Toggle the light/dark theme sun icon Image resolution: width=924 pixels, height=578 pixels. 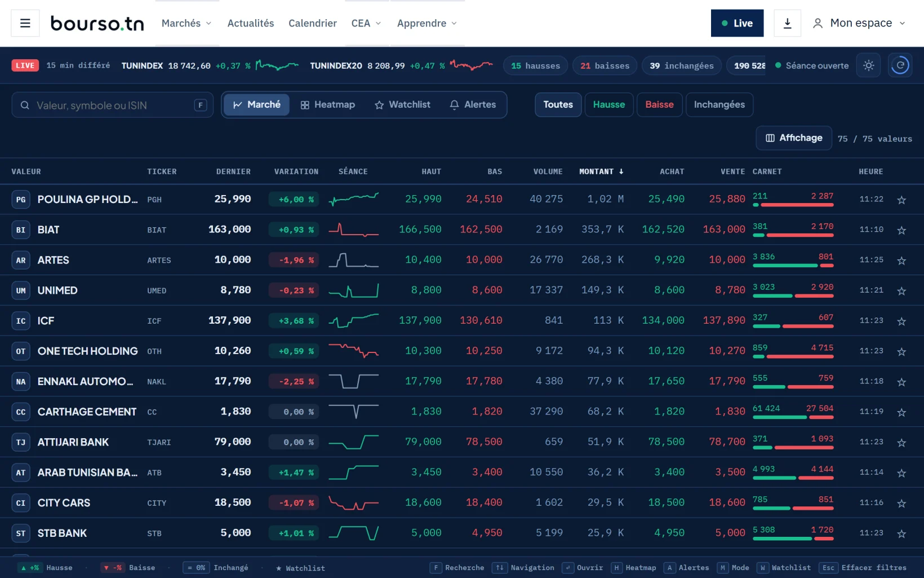[x=868, y=65]
